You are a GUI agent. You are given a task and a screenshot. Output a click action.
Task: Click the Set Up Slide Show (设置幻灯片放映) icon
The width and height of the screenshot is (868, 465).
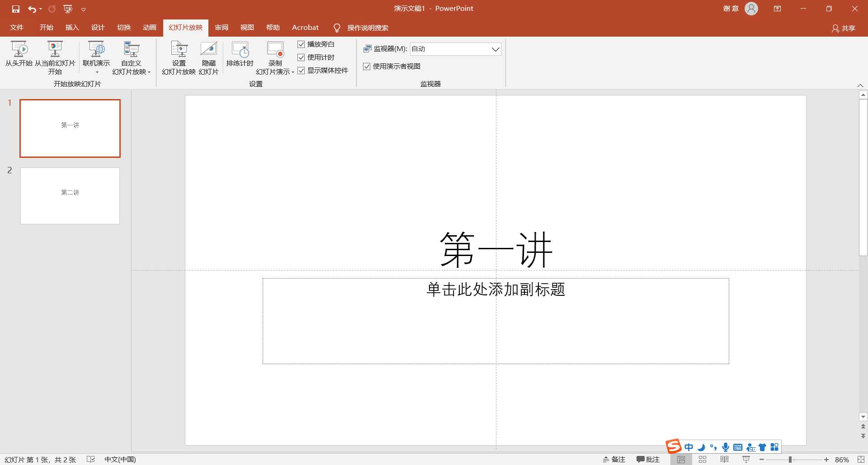[179, 49]
